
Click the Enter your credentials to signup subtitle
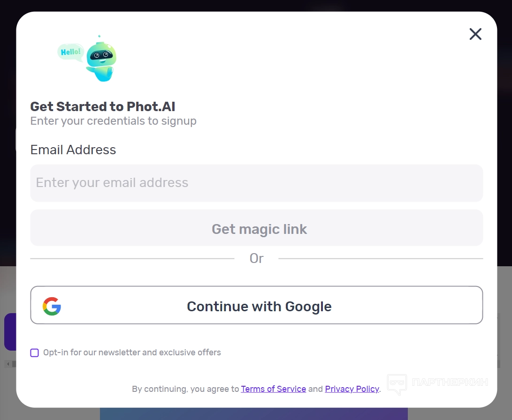pyautogui.click(x=113, y=121)
